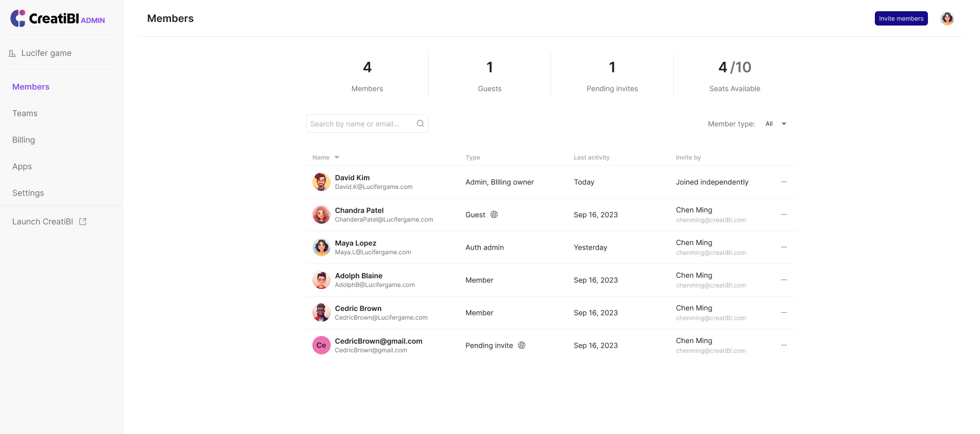Click the CreatiBI logo icon
980x434 pixels.
point(18,18)
